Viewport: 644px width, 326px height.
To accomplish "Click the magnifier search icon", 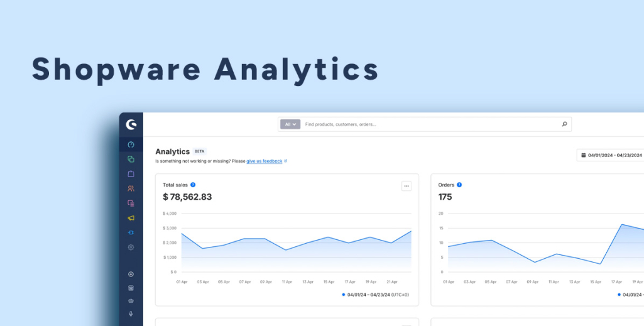I will [x=564, y=124].
